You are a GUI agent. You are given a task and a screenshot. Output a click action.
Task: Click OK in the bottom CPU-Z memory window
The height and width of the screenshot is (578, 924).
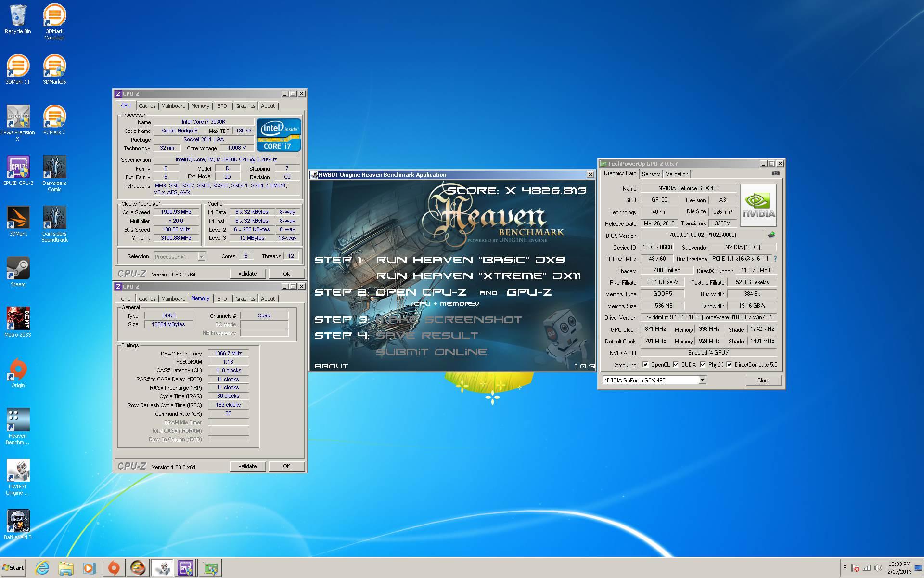[286, 466]
